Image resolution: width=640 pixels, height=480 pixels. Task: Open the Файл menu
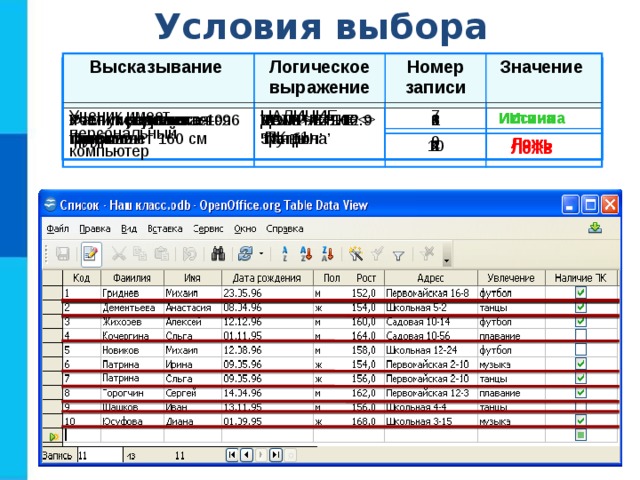pos(58,229)
